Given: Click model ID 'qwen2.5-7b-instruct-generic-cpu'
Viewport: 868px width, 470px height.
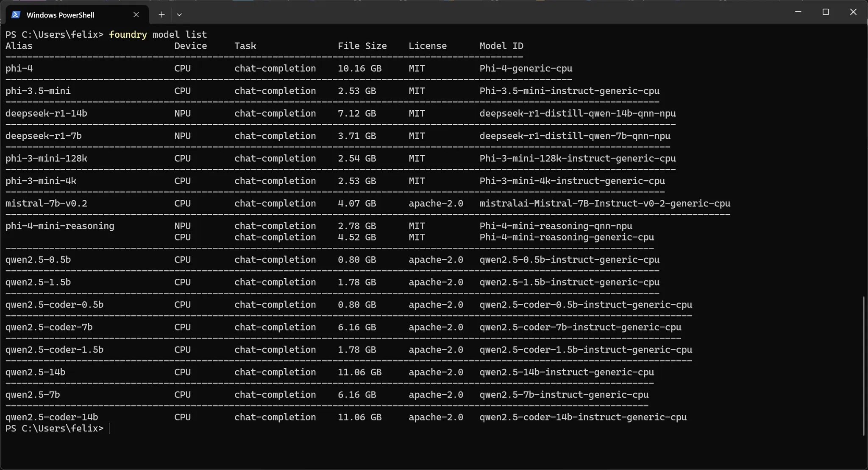Looking at the screenshot, I should tap(564, 394).
